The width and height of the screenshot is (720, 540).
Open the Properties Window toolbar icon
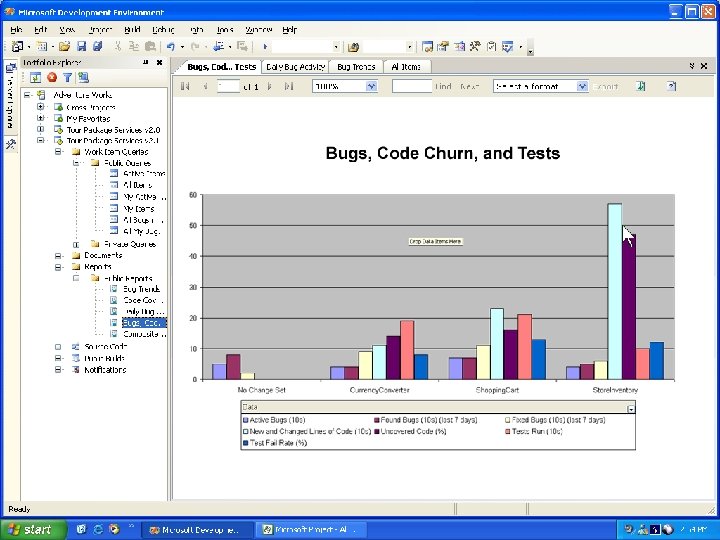[443, 46]
